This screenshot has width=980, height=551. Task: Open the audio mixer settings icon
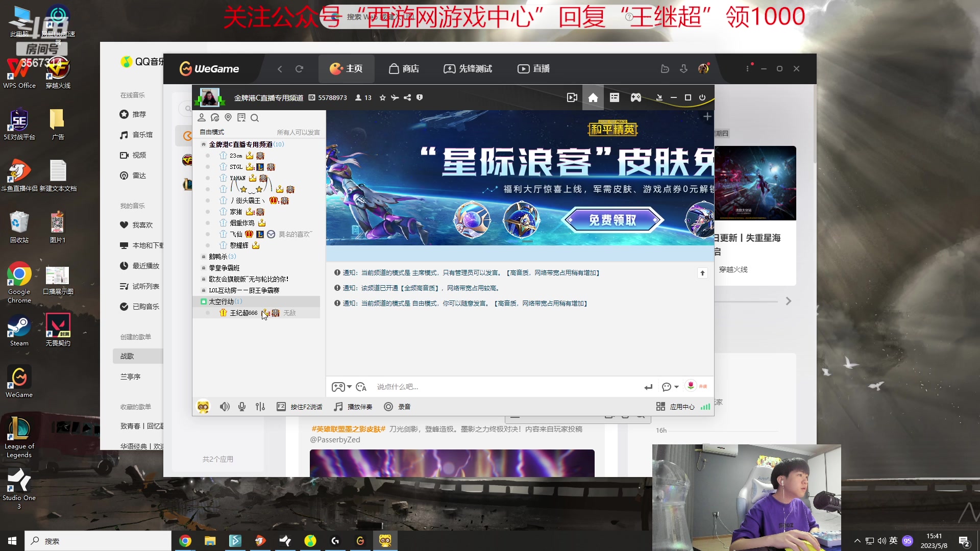click(x=260, y=407)
